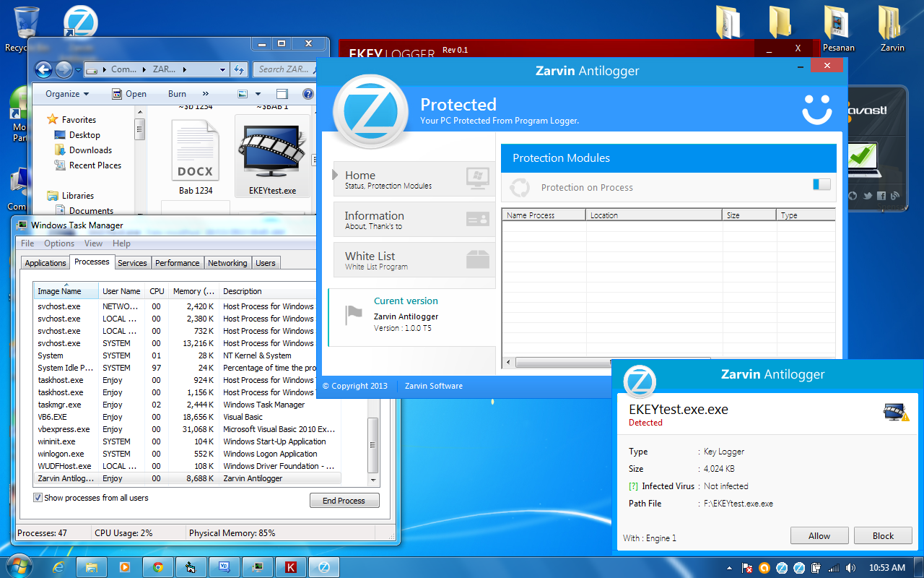Toggle Protection on Process switch
This screenshot has height=578, width=924.
pyautogui.click(x=821, y=185)
